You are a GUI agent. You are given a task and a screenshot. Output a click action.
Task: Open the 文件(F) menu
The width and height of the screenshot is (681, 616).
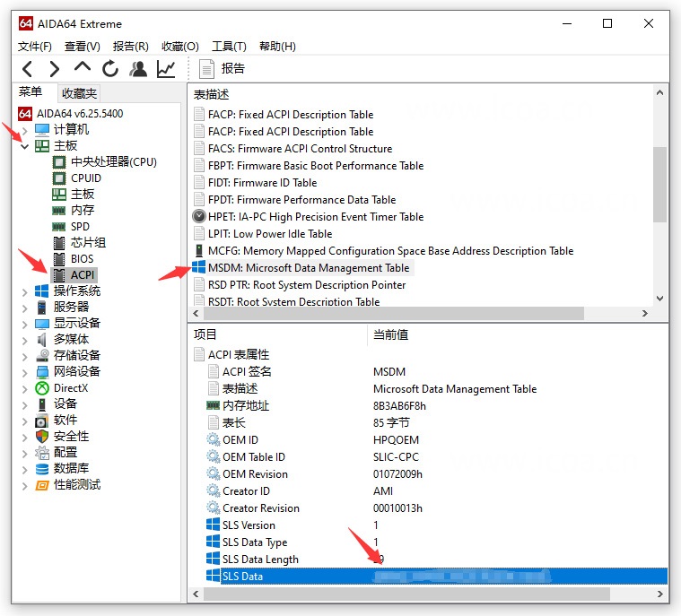(35, 47)
